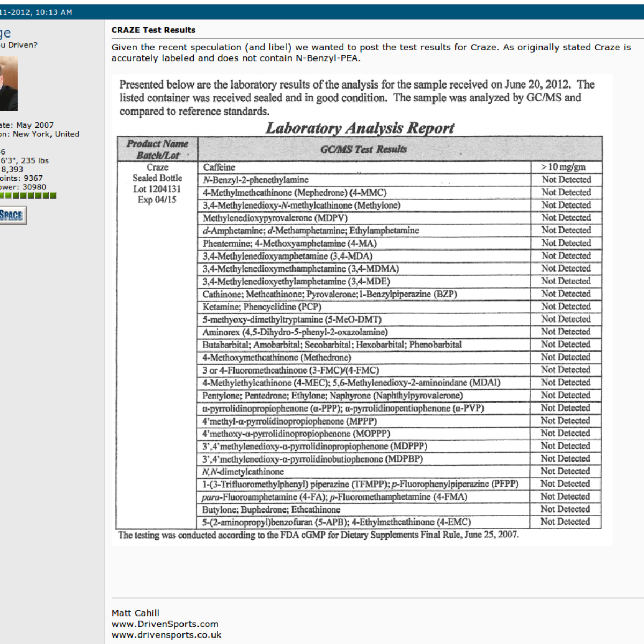Screen dimensions: 644x644
Task: Click the 'Lot 1204131' text
Action: pos(157,189)
